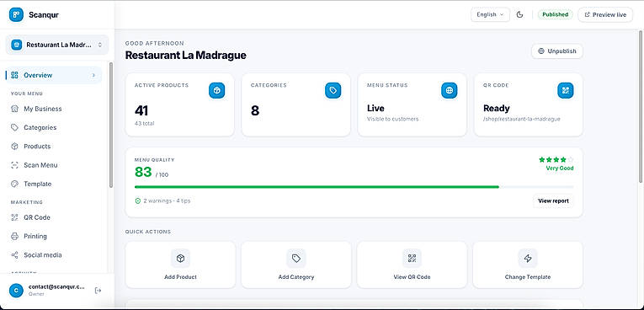This screenshot has width=644, height=310.
Task: Click the Printing printer icon
Action: coord(15,237)
